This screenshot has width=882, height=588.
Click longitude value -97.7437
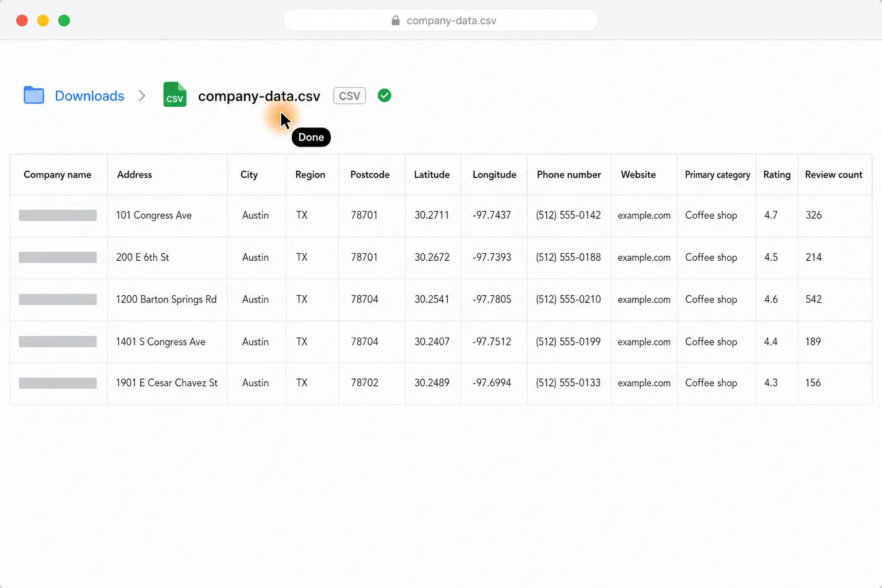click(x=492, y=215)
